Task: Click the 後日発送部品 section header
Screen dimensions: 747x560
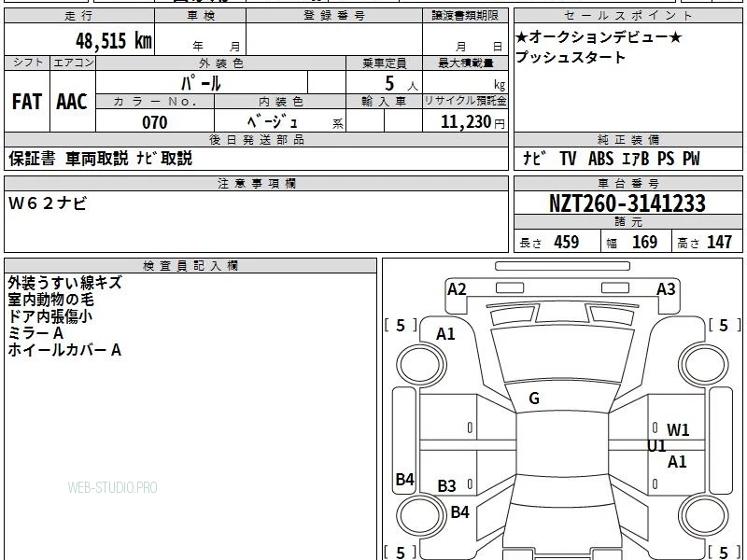Action: coord(257,139)
